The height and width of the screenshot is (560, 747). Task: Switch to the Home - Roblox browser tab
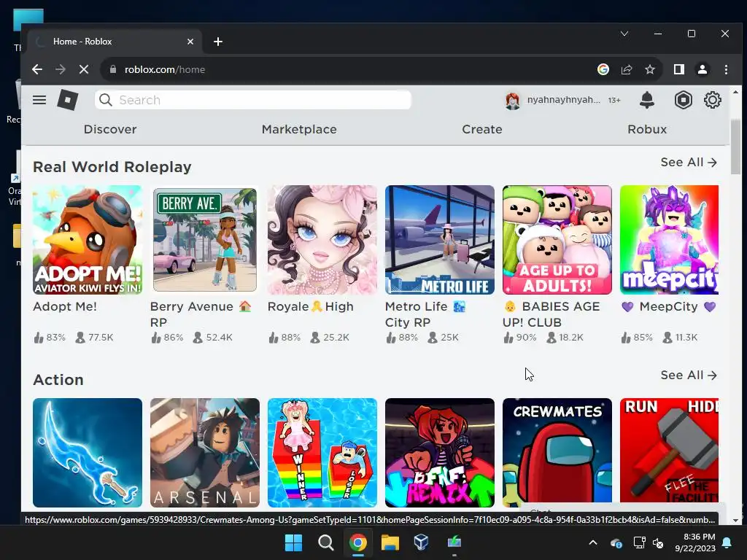[115, 42]
